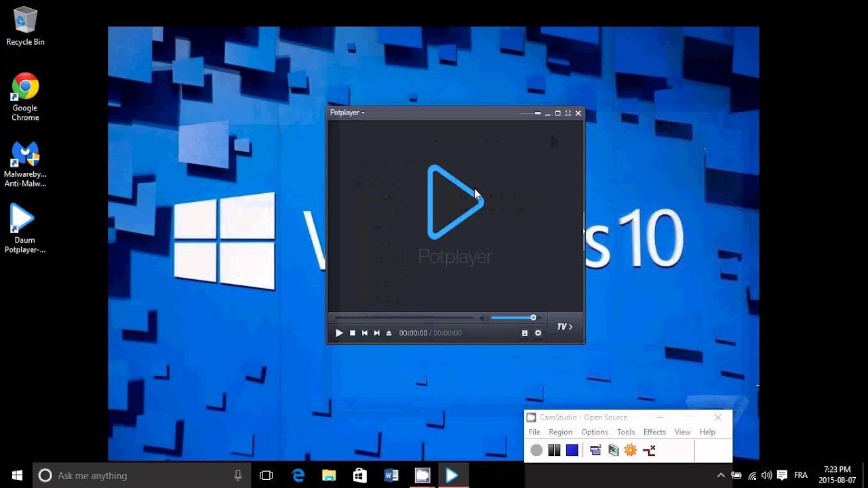Select Daum Potplayer desktop shortcut

coord(25,229)
